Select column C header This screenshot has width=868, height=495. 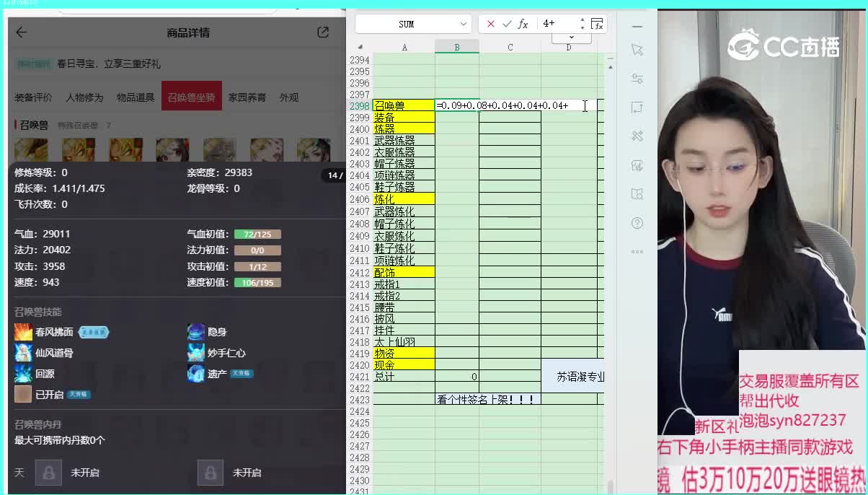pyautogui.click(x=510, y=47)
